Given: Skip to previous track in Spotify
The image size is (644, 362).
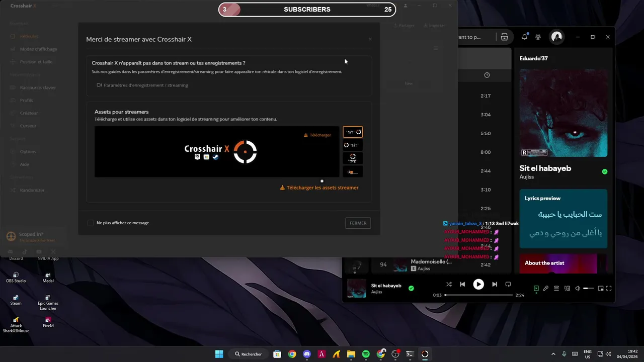Looking at the screenshot, I should (x=462, y=284).
